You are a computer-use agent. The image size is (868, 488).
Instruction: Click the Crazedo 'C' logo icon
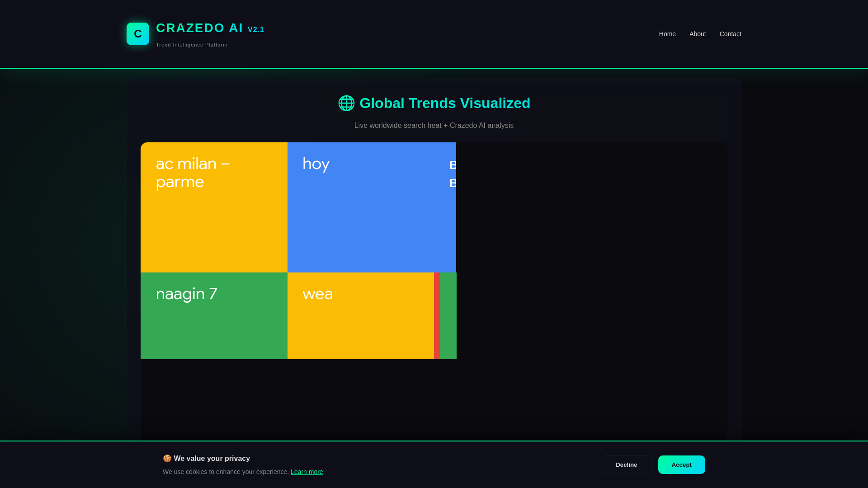point(138,34)
